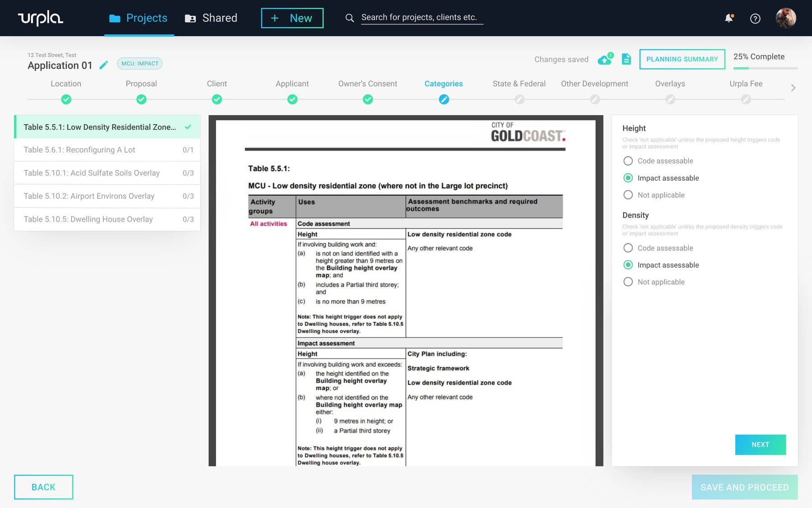
Task: Go to the Overlays step
Action: coord(670,84)
